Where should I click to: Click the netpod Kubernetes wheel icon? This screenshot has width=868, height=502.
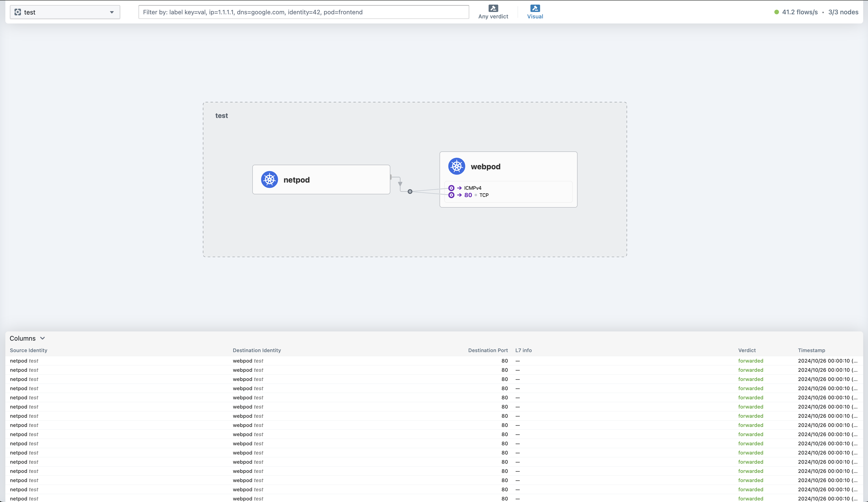point(269,180)
